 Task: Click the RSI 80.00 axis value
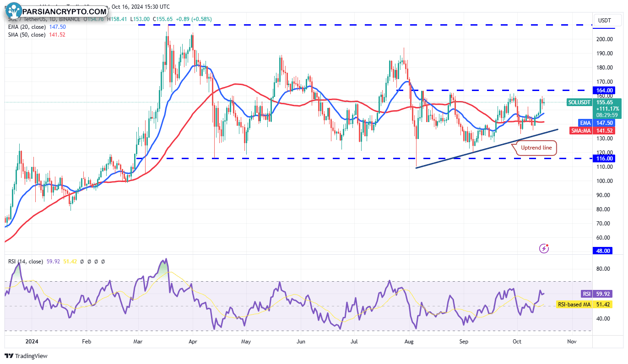(604, 269)
